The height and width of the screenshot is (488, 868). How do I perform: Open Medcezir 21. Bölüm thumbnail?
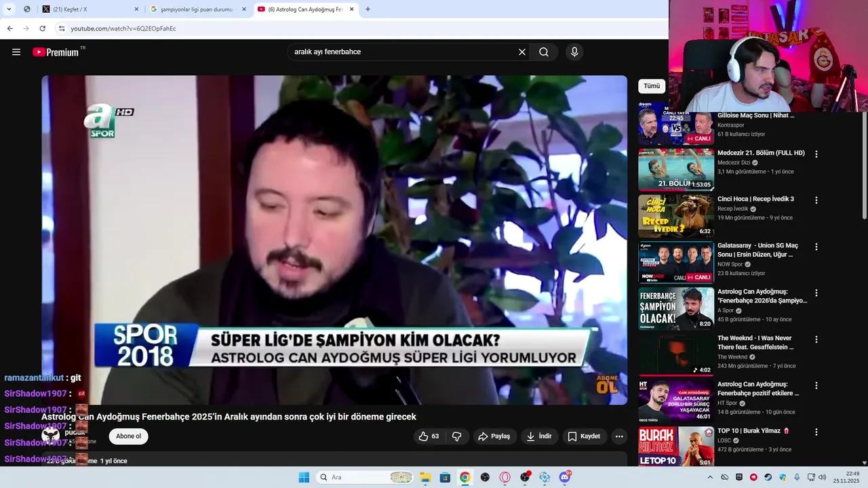pos(676,170)
